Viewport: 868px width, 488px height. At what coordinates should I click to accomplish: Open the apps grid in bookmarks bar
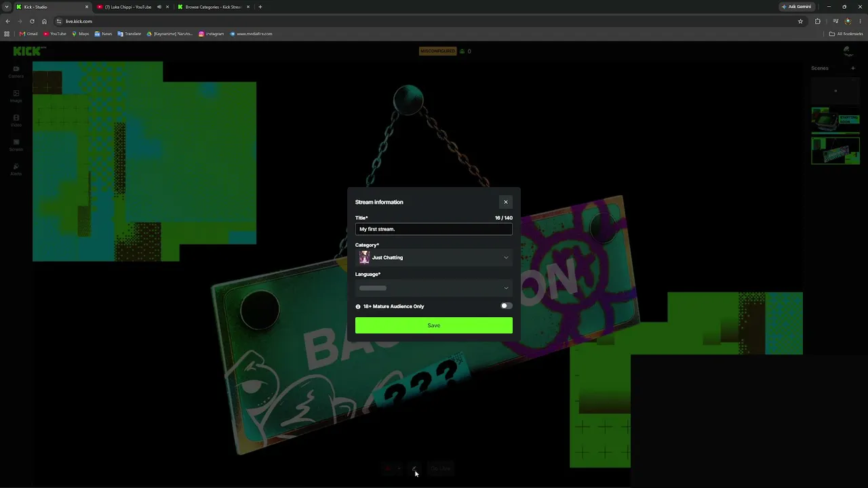tap(7, 34)
